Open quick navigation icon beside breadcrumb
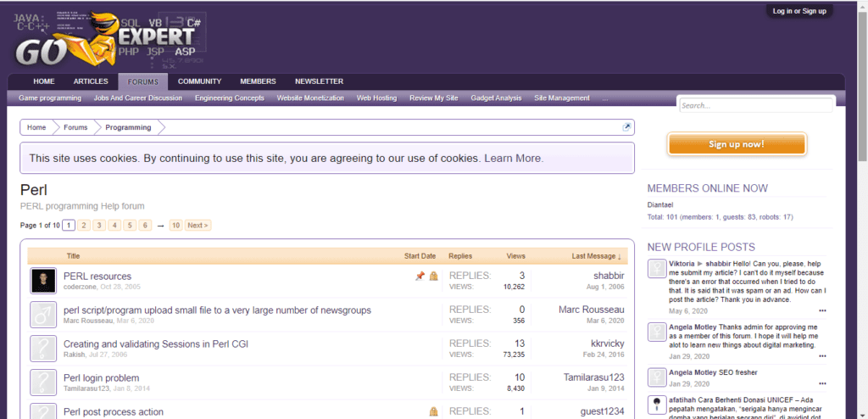The width and height of the screenshot is (868, 419). [627, 127]
